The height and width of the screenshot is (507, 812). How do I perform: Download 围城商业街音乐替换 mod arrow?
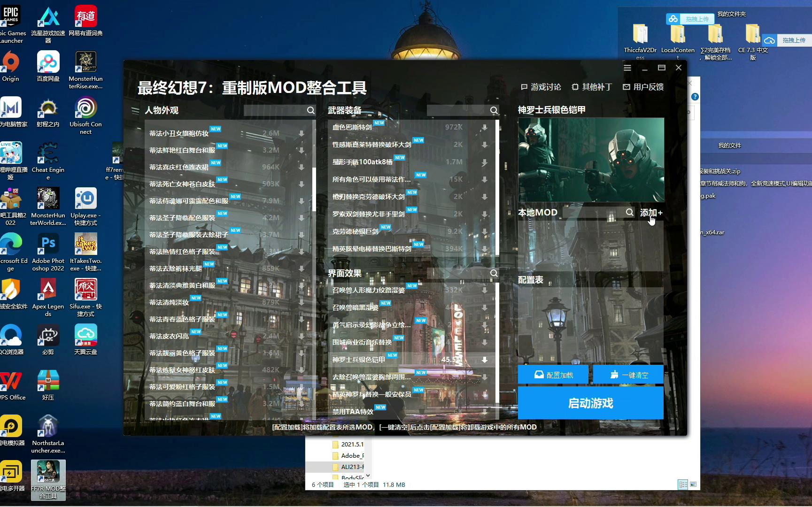tap(484, 342)
